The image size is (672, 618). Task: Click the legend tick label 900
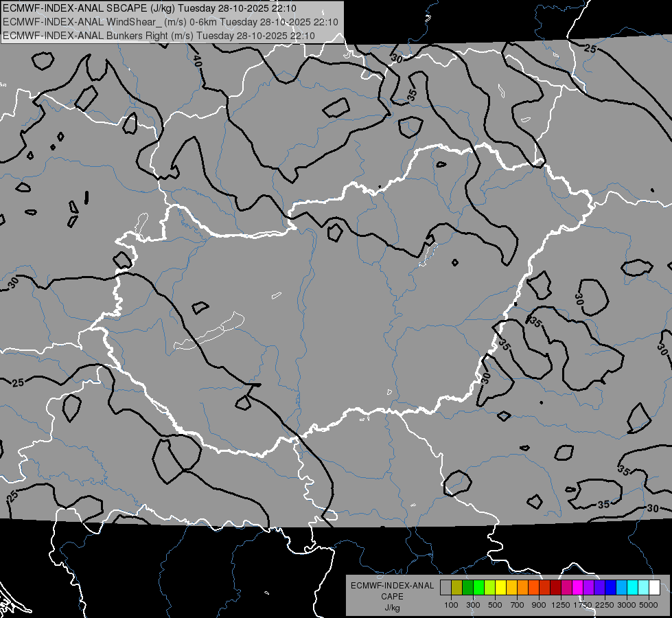(x=539, y=605)
